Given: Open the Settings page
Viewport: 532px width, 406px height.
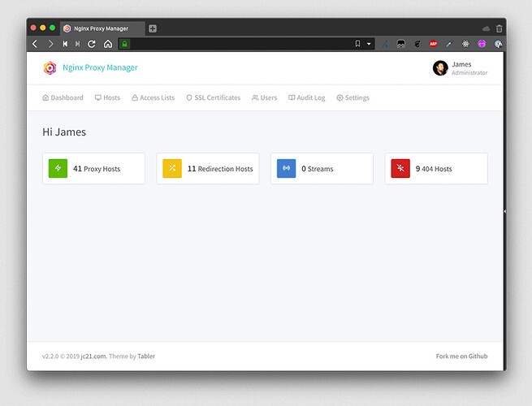Looking at the screenshot, I should click(353, 97).
